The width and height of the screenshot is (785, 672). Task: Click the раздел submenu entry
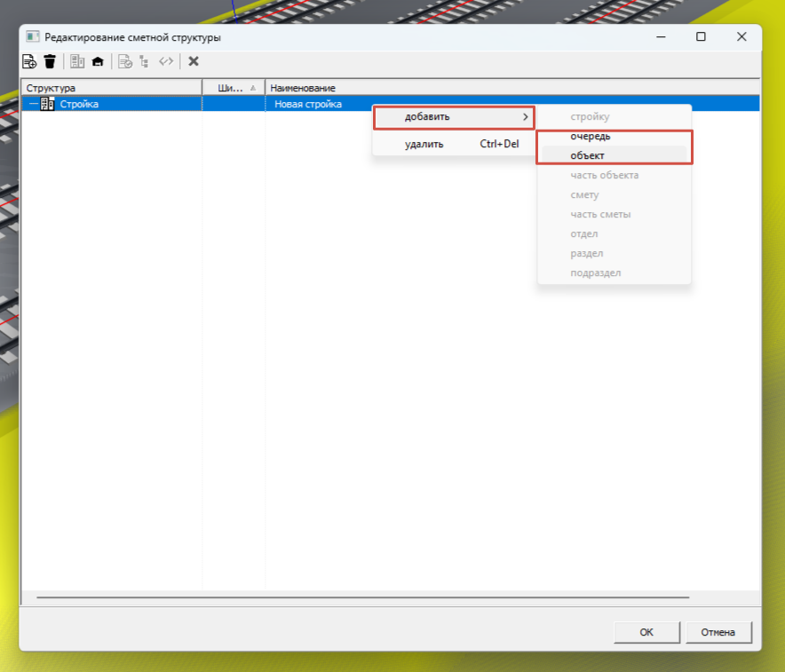point(615,253)
